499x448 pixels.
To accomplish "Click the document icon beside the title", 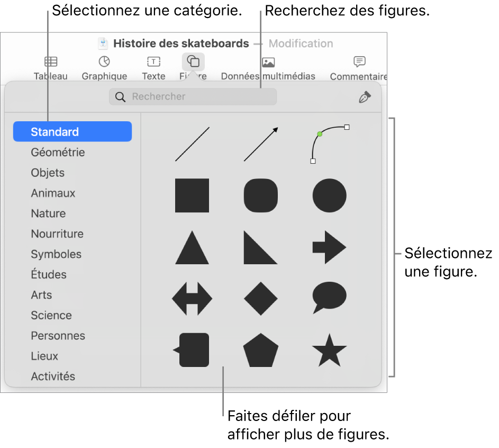I will click(103, 43).
